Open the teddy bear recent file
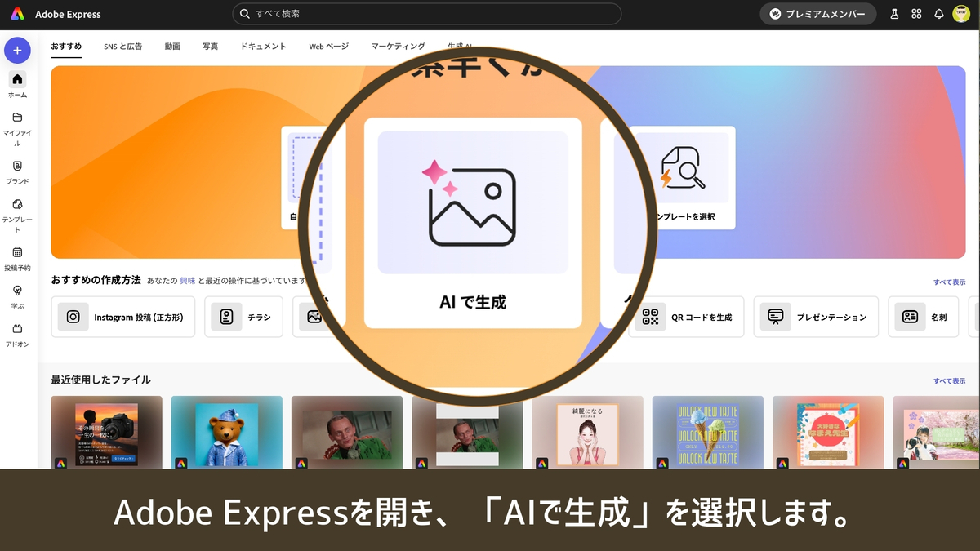The height and width of the screenshot is (551, 980). click(226, 433)
